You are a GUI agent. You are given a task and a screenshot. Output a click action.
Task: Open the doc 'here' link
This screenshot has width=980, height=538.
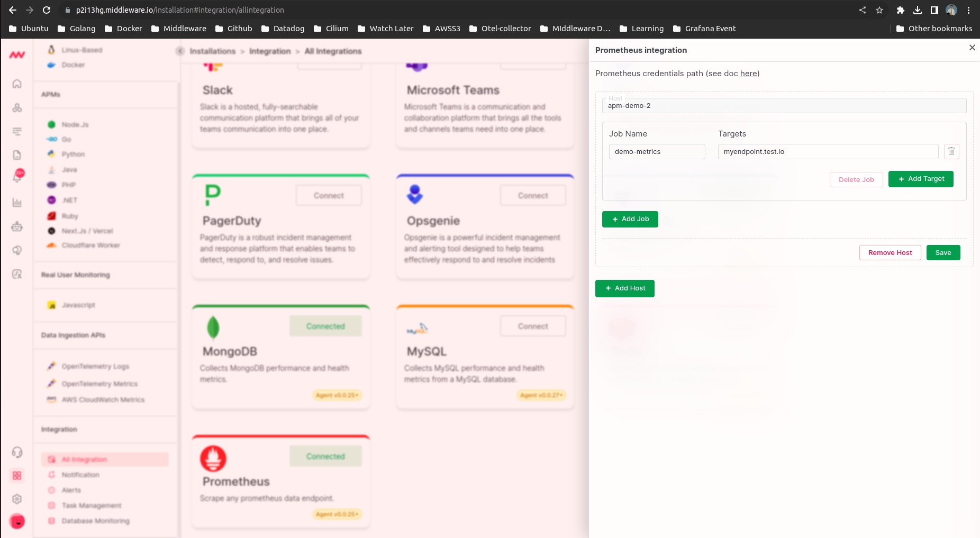coord(748,74)
